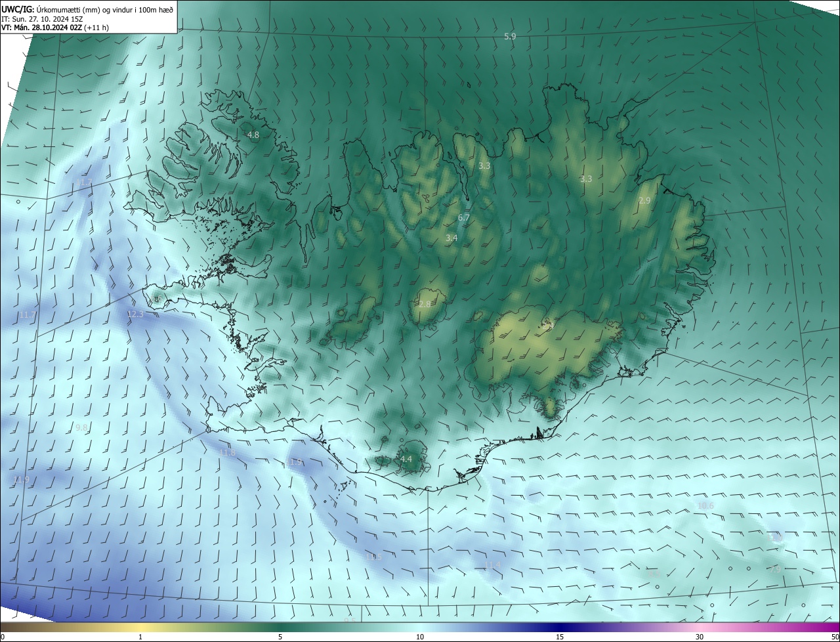Screen dimensions: 840x642
Task: Click the map value "4.4"
Action: 406,459
